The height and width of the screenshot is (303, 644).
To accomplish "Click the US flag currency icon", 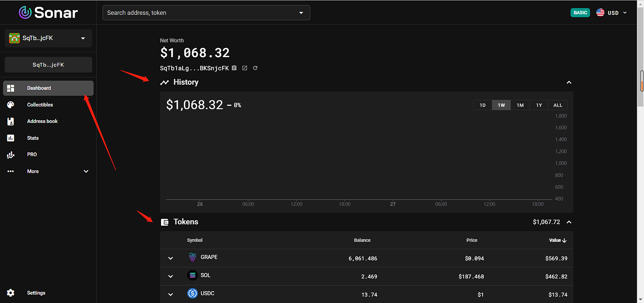I will point(600,12).
